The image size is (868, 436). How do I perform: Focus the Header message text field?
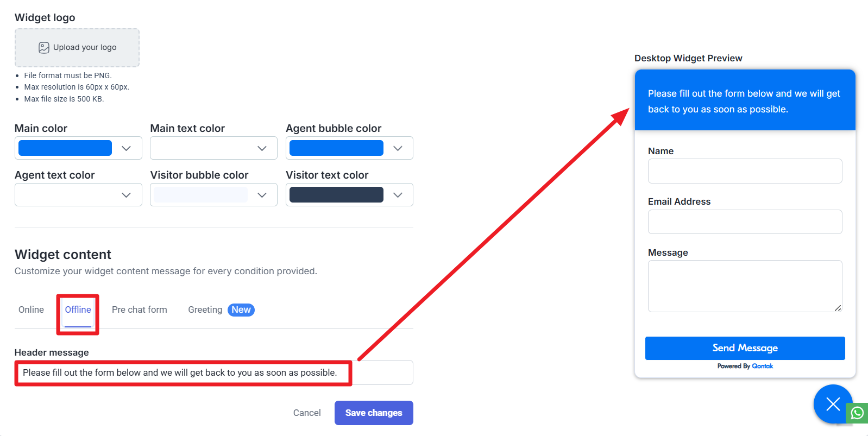click(214, 372)
